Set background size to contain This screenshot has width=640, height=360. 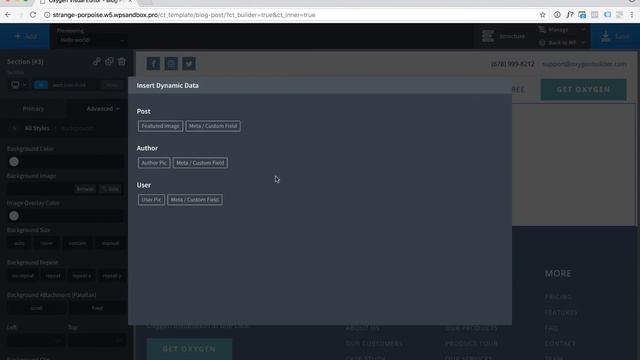click(77, 243)
